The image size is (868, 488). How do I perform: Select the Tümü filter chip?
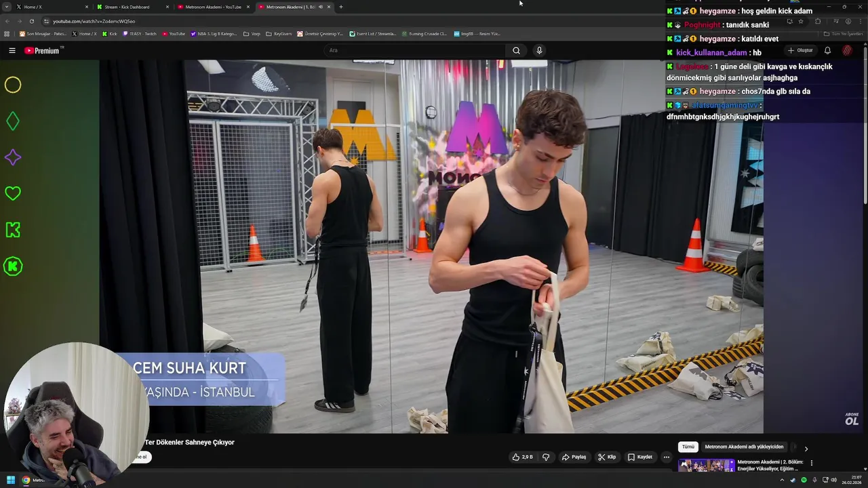tap(688, 447)
